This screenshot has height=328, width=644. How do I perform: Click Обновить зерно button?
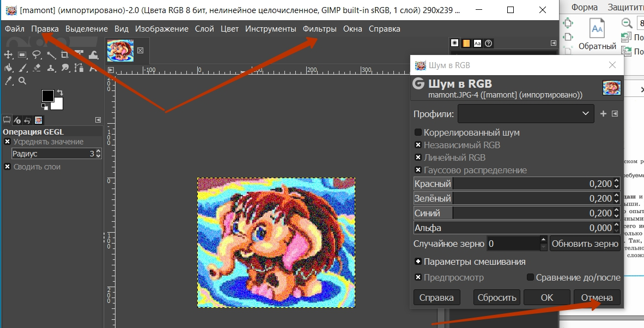pyautogui.click(x=585, y=244)
